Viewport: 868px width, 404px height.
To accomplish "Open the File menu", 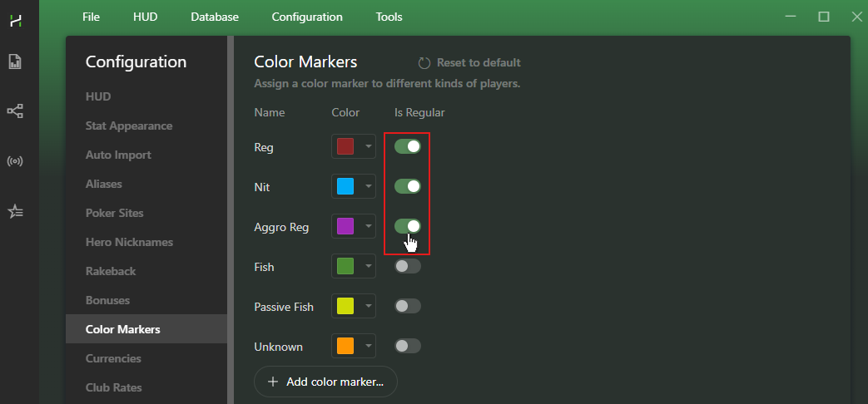I will pos(91,17).
